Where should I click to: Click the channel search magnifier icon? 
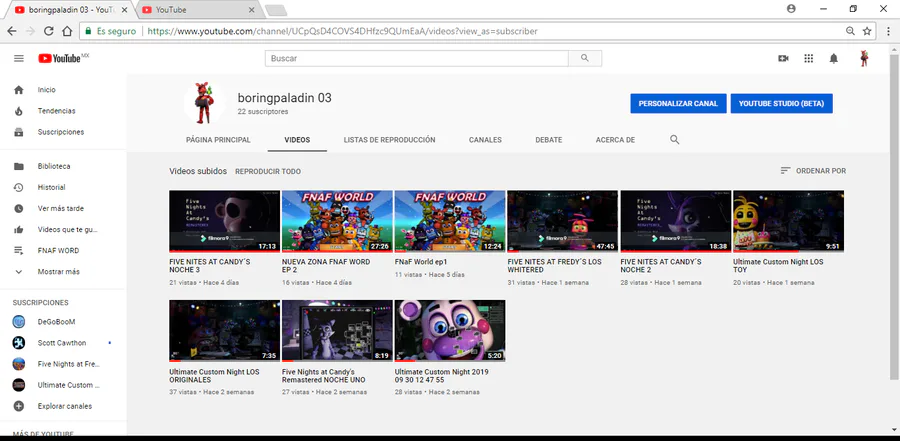pos(675,140)
